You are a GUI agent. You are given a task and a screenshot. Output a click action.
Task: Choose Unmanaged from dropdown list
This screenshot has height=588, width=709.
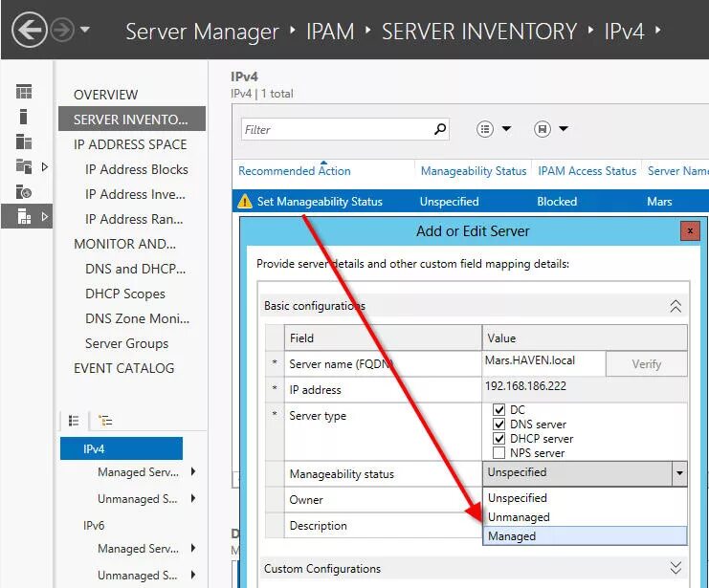point(585,517)
